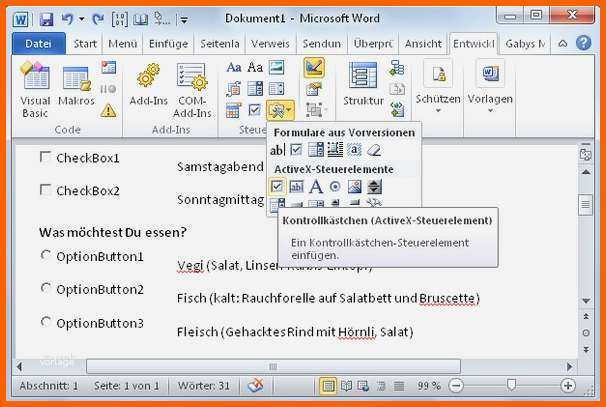Open the Makros dialog

[x=76, y=86]
